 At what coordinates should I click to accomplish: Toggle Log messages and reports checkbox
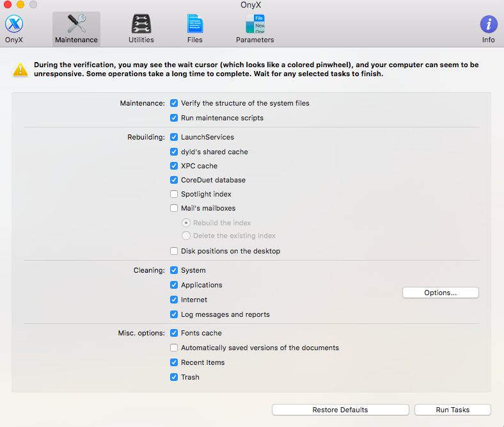174,314
